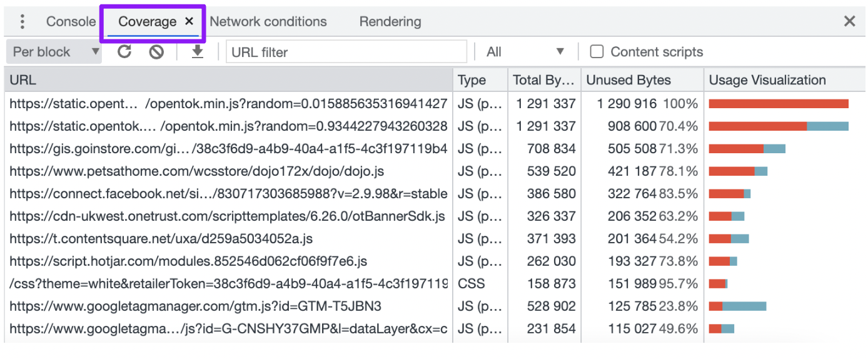
Task: Close the Coverage tab with the X
Action: 189,21
